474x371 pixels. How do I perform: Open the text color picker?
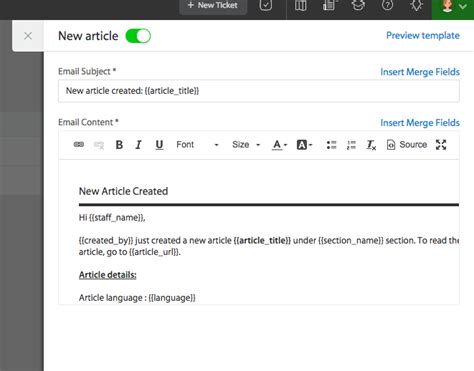point(279,145)
